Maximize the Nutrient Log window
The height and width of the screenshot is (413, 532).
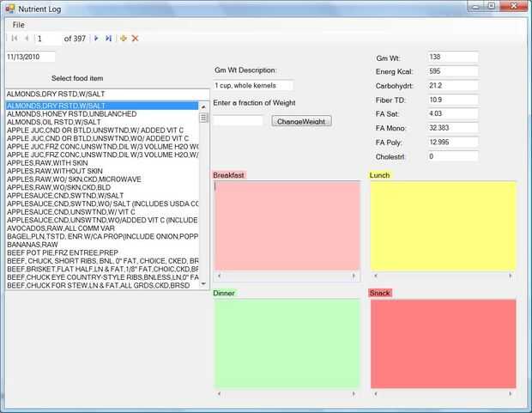[x=492, y=6]
